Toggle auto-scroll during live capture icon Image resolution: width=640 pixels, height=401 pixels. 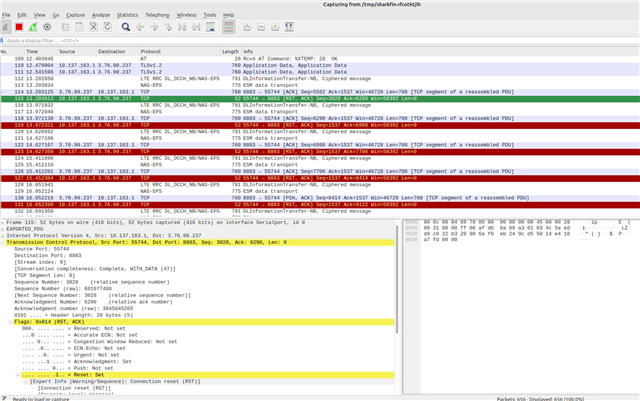[x=210, y=27]
